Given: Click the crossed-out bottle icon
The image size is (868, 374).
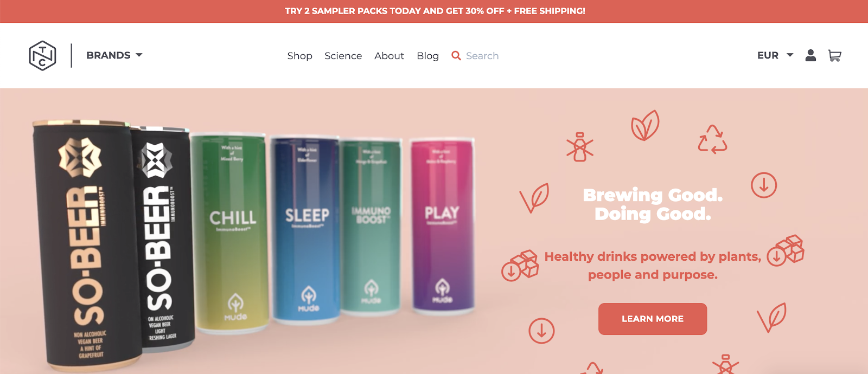Looking at the screenshot, I should tap(580, 147).
